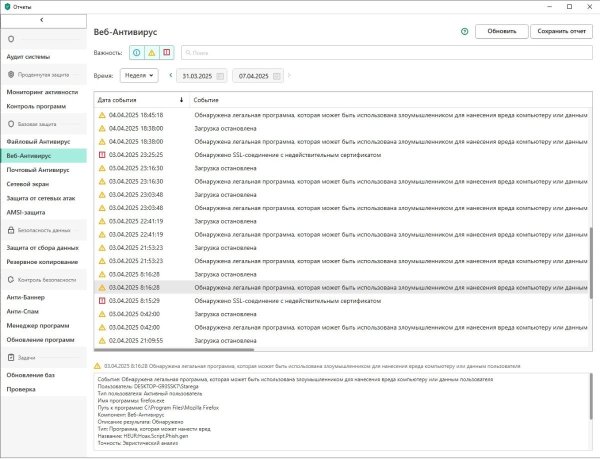This screenshot has width=600, height=459.
Task: Open Аудит системы section
Action: pos(28,57)
